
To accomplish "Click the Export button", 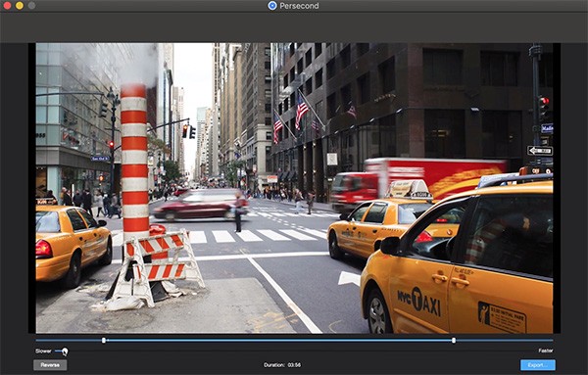I will pos(538,365).
